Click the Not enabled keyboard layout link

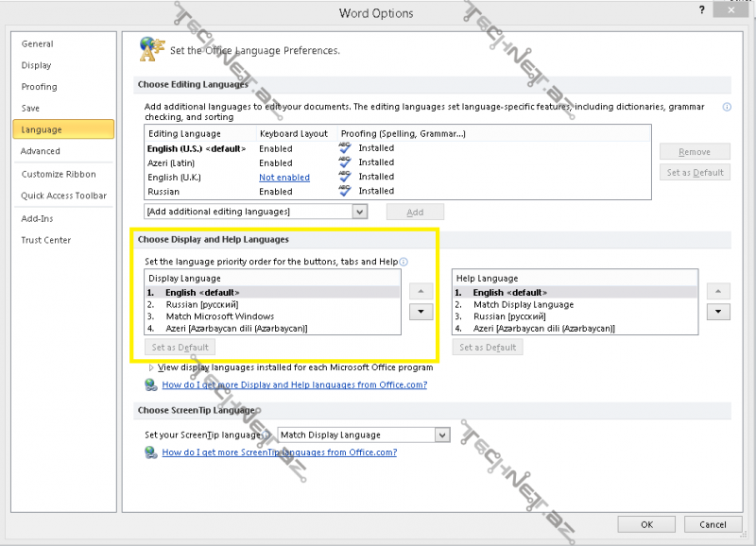coord(284,177)
